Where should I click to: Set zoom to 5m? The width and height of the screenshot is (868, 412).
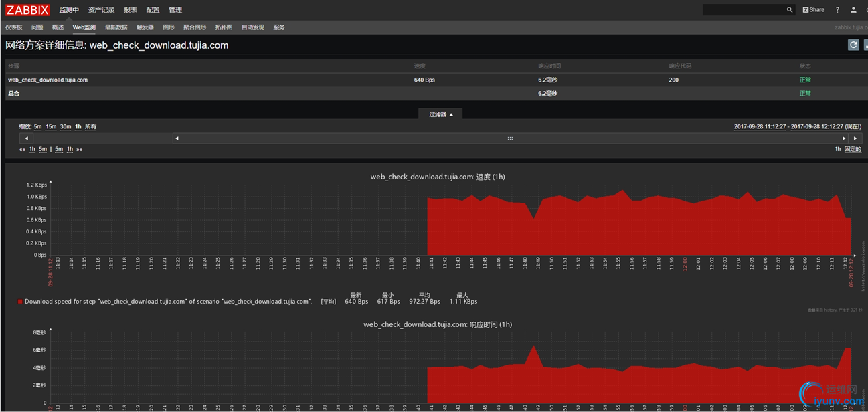click(37, 126)
